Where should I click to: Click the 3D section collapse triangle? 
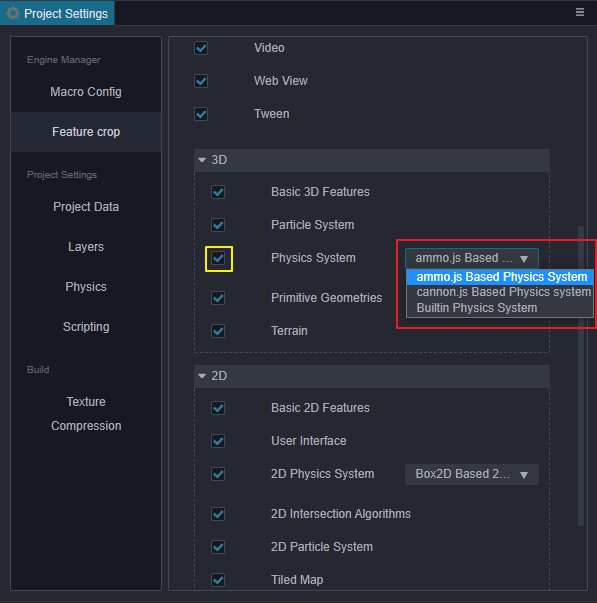202,160
